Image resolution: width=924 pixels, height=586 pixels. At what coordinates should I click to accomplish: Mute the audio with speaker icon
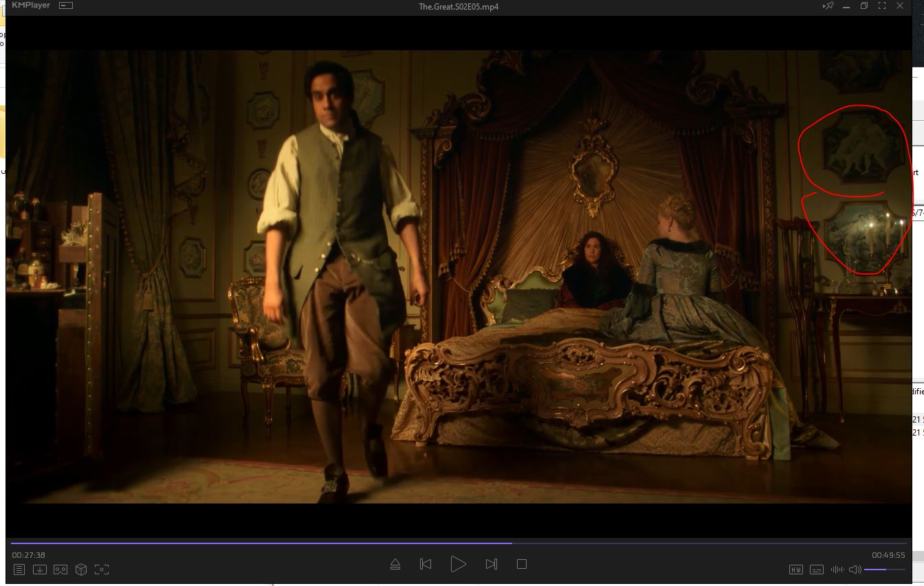(x=855, y=570)
